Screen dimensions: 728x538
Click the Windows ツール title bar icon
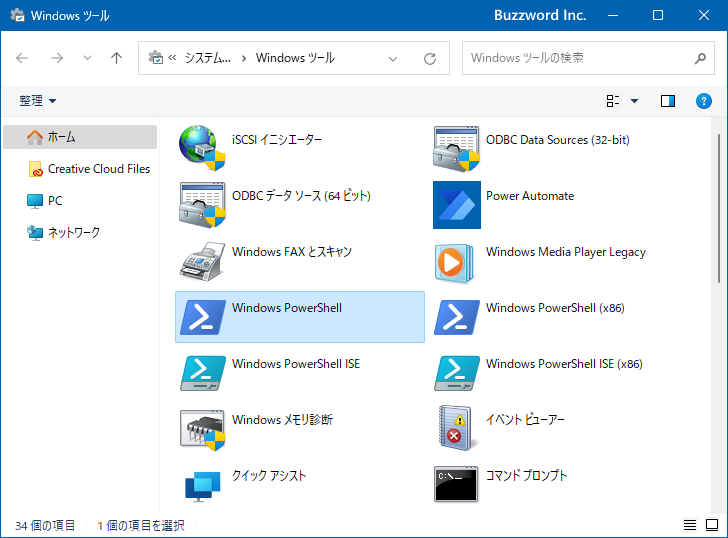[x=18, y=15]
